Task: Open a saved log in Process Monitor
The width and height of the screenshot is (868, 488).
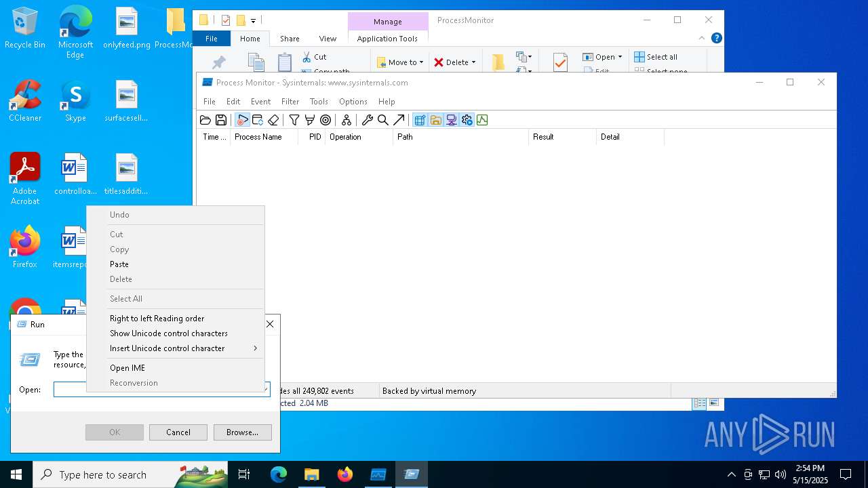Action: pyautogui.click(x=205, y=120)
